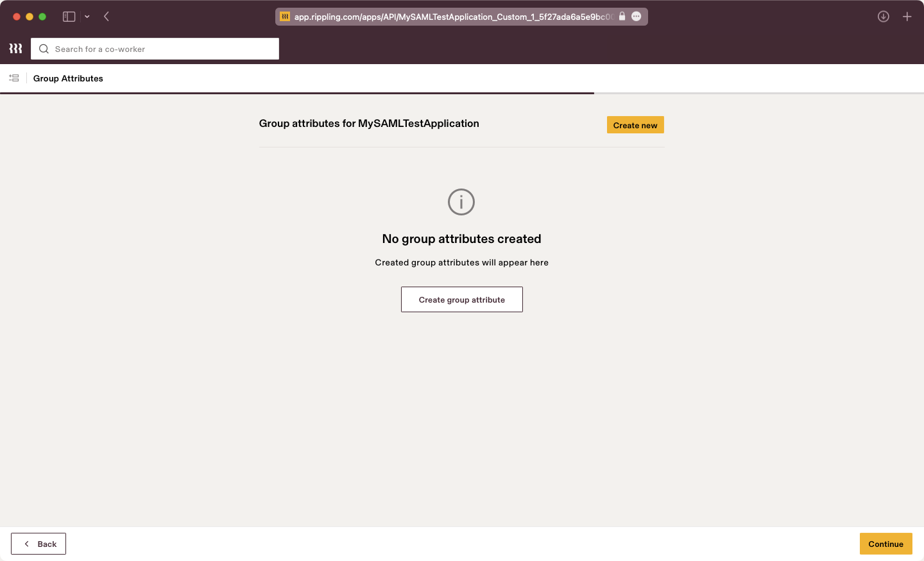924x561 pixels.
Task: Click the yellow Create new button
Action: [x=635, y=125]
